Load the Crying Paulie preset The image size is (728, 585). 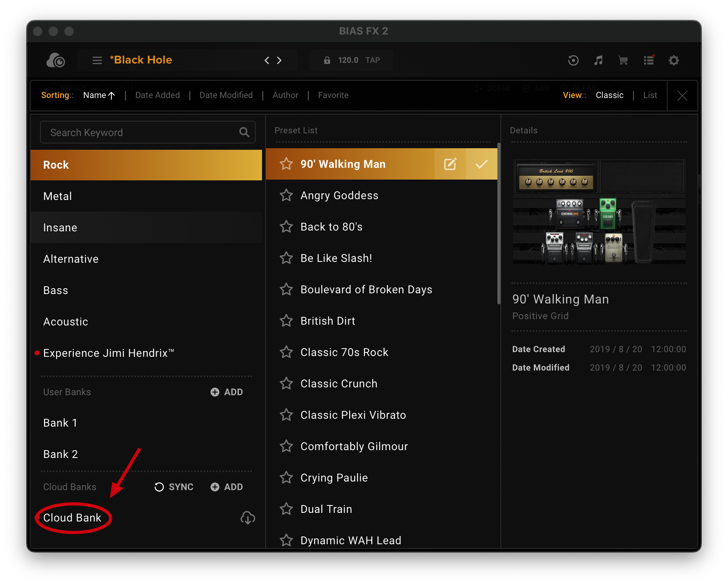pyautogui.click(x=381, y=478)
